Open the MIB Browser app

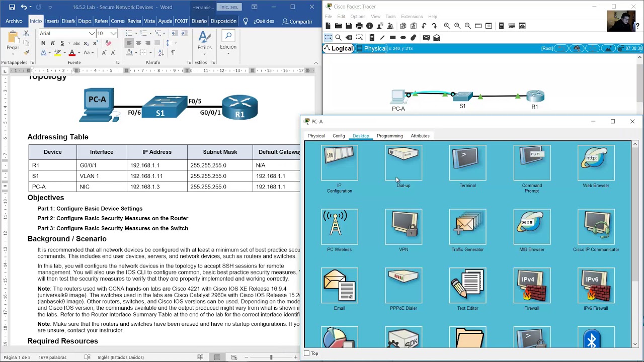(532, 227)
